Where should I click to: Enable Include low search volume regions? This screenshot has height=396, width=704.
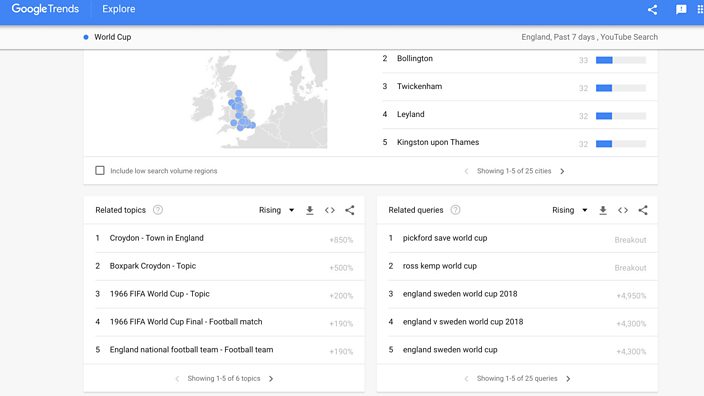[x=100, y=171]
